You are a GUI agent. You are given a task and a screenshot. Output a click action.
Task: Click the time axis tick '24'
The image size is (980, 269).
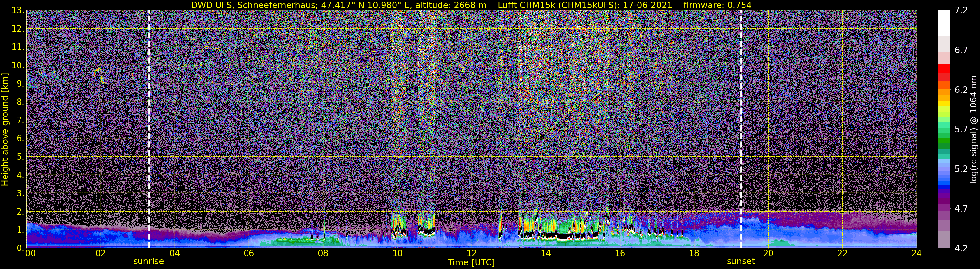click(917, 253)
